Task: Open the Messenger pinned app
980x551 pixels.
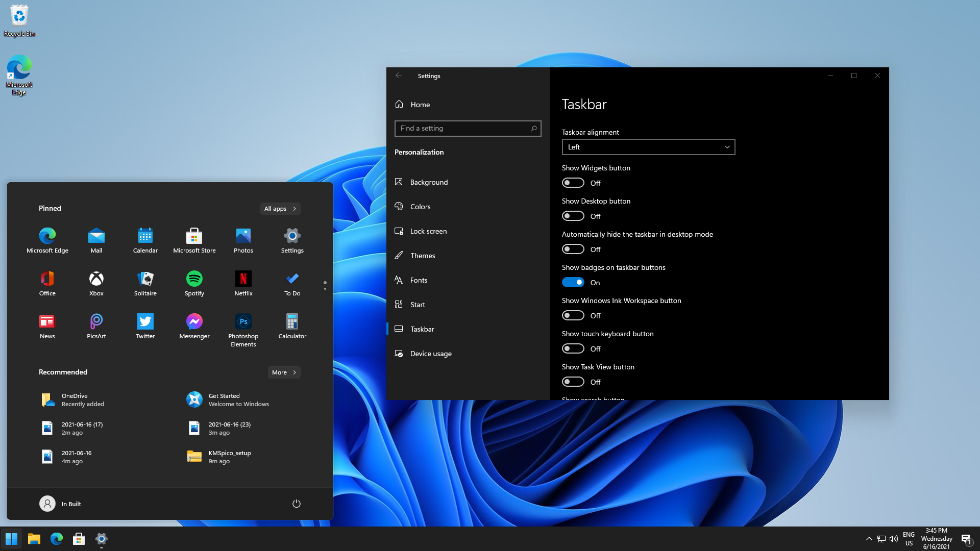Action: (194, 325)
